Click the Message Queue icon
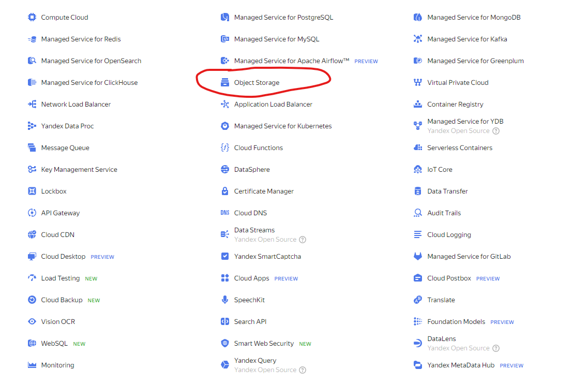 pos(32,148)
